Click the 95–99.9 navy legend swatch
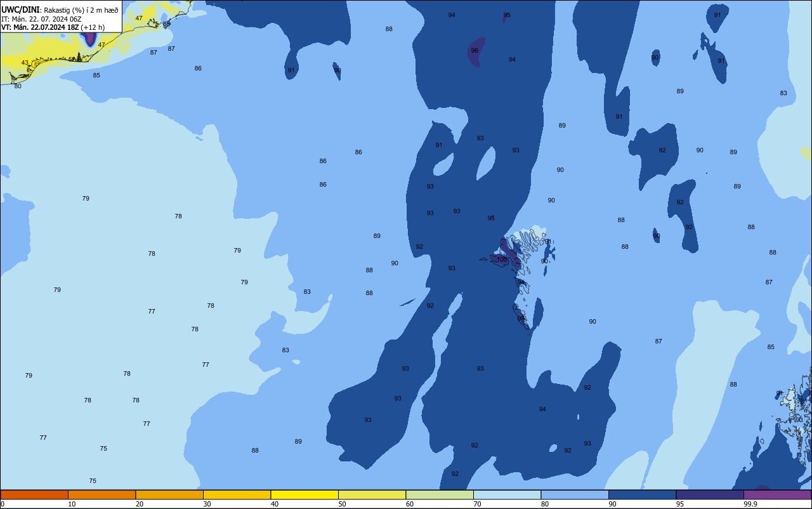 point(710,494)
